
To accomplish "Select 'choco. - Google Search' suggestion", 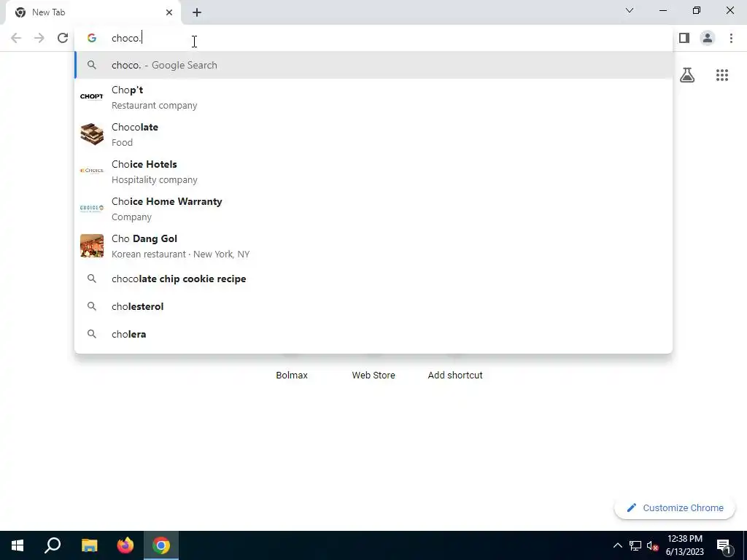I will point(373,65).
